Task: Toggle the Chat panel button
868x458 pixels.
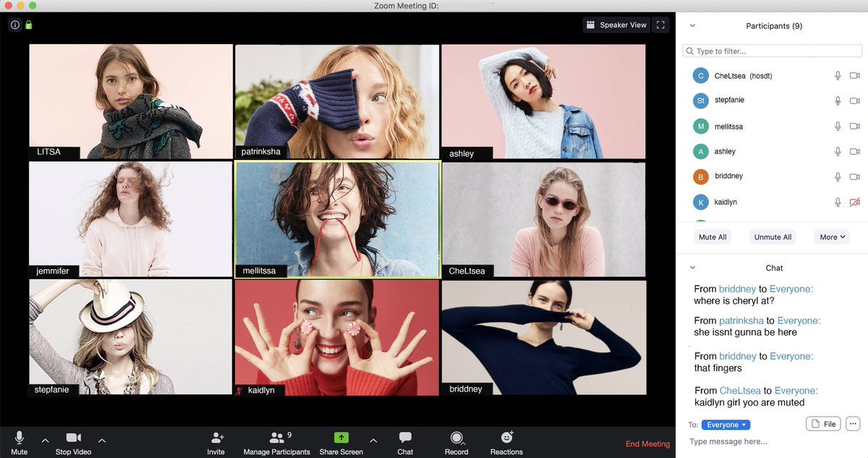Action: click(x=405, y=443)
